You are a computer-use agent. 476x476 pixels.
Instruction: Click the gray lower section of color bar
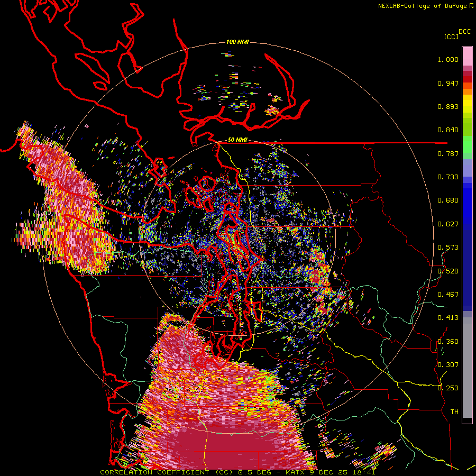tap(467, 368)
